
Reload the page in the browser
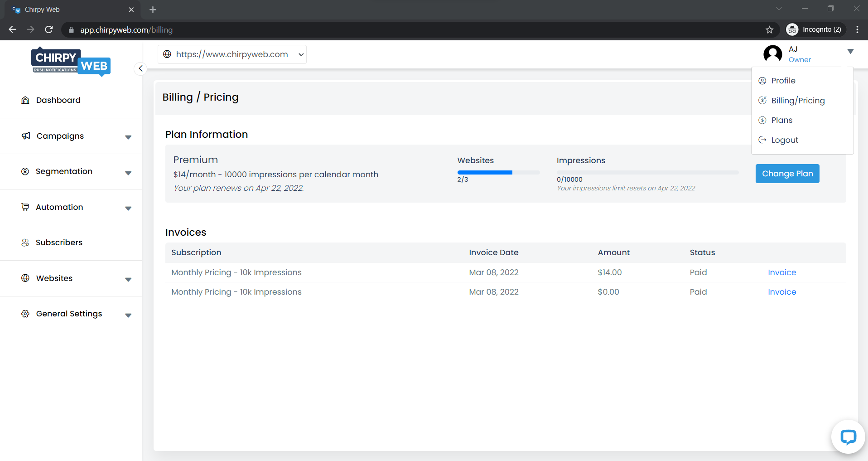click(49, 29)
